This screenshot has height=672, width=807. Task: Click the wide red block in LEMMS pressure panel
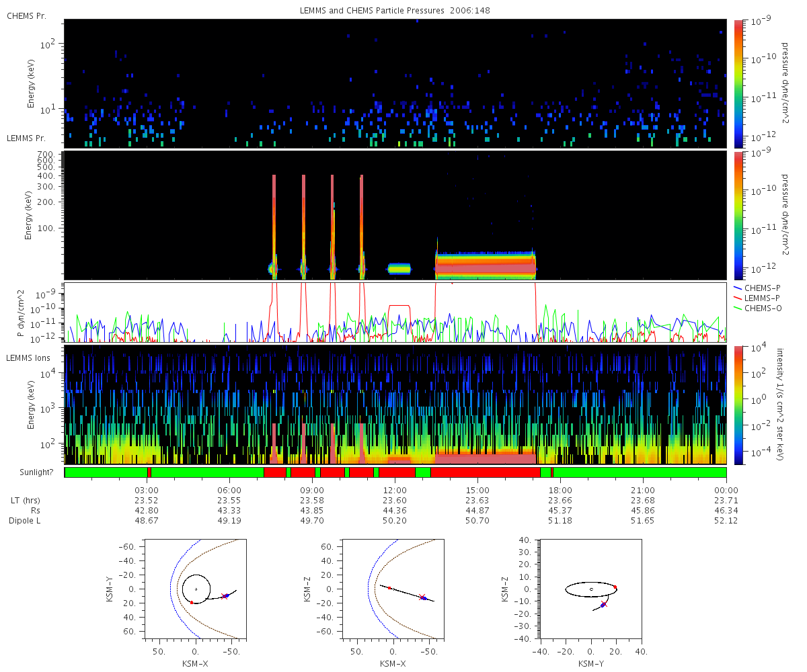tap(486, 267)
